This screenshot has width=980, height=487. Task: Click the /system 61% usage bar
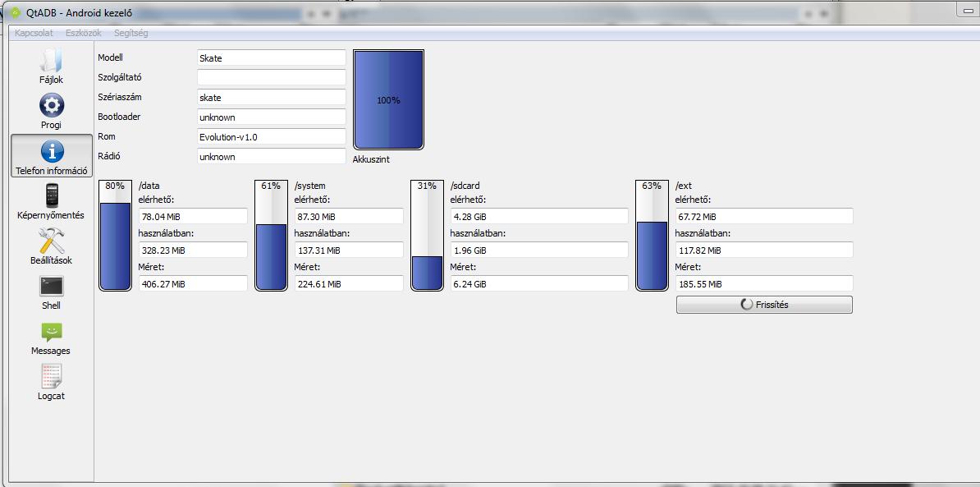coord(271,236)
